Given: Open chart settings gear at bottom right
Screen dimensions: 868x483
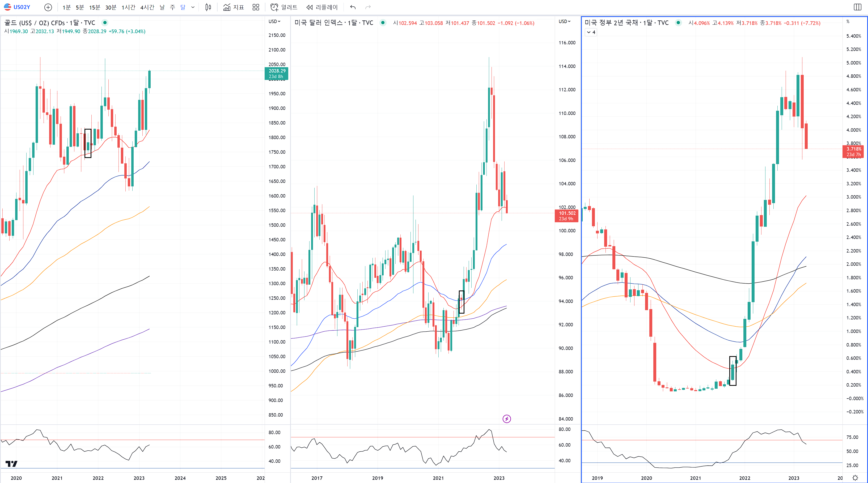Looking at the screenshot, I should pos(855,478).
